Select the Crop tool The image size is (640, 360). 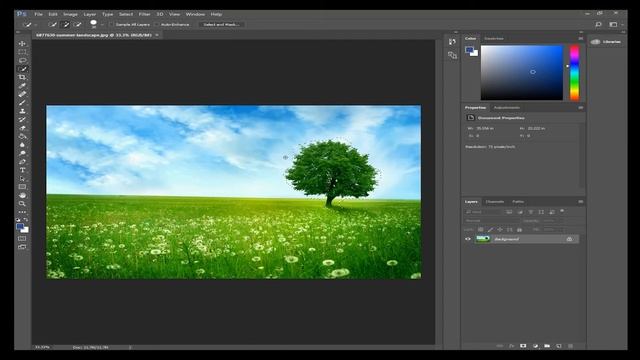point(22,77)
